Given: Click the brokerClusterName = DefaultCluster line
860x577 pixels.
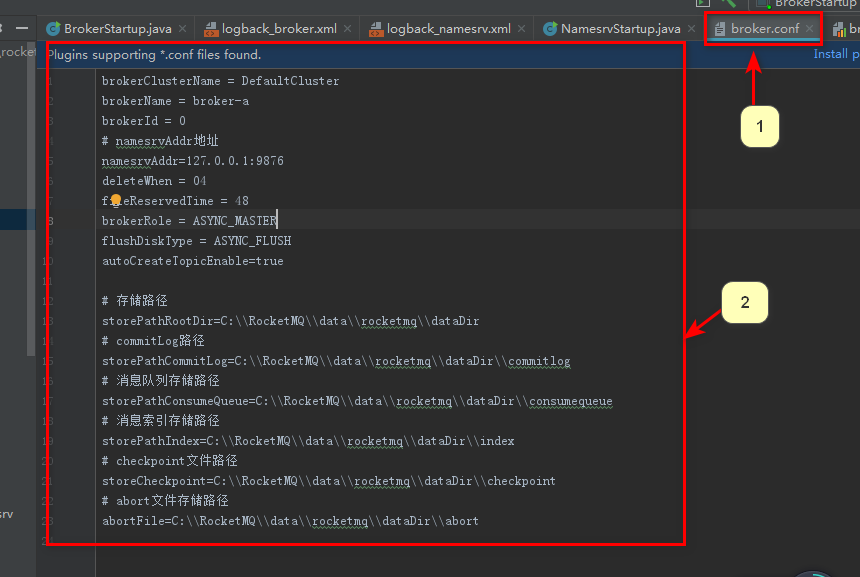Looking at the screenshot, I should click(x=220, y=81).
